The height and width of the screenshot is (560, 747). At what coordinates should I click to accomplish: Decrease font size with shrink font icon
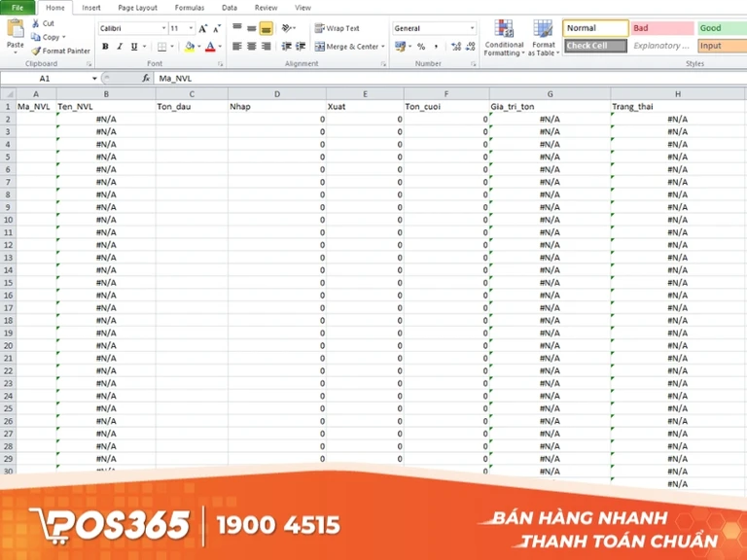click(217, 28)
